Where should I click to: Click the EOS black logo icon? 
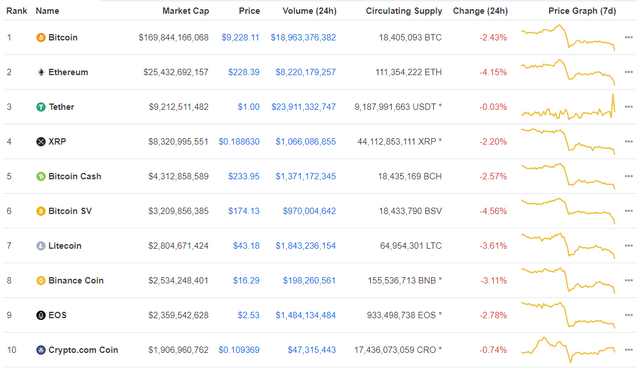40,315
